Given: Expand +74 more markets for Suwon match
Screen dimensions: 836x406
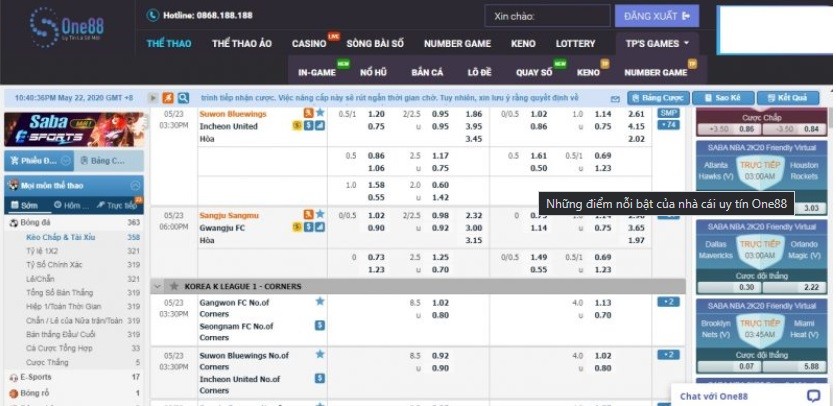Looking at the screenshot, I should tap(668, 125).
